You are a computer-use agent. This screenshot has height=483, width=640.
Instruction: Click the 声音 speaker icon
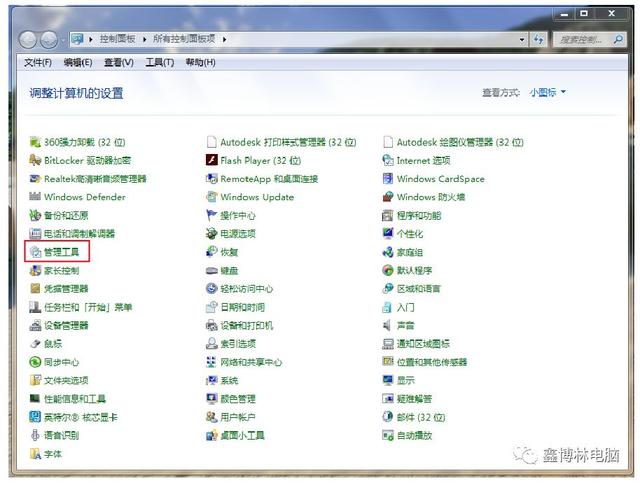388,325
